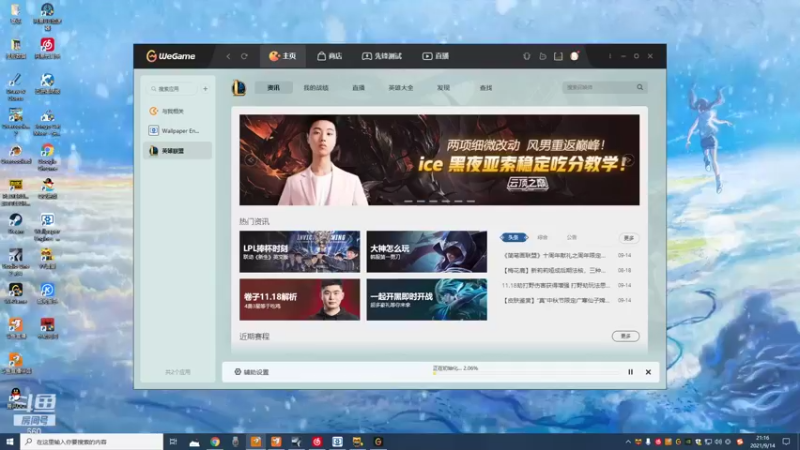Click the 搜索应用 sidebar search field

(172, 89)
